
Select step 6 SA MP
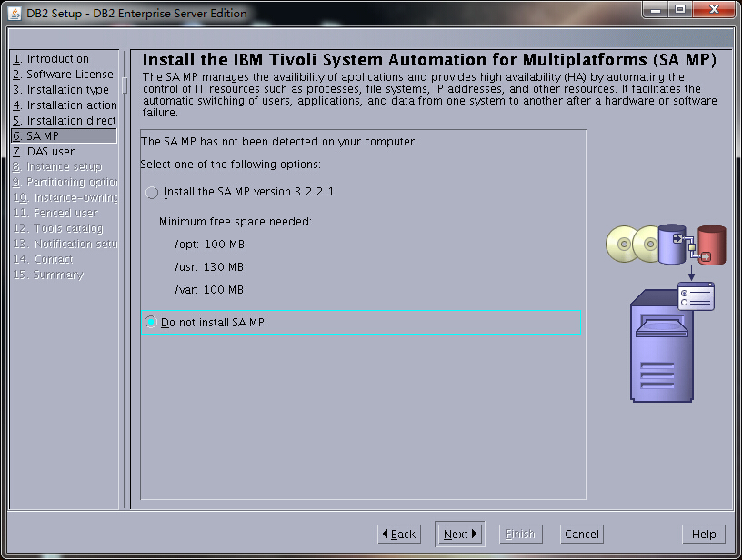64,135
